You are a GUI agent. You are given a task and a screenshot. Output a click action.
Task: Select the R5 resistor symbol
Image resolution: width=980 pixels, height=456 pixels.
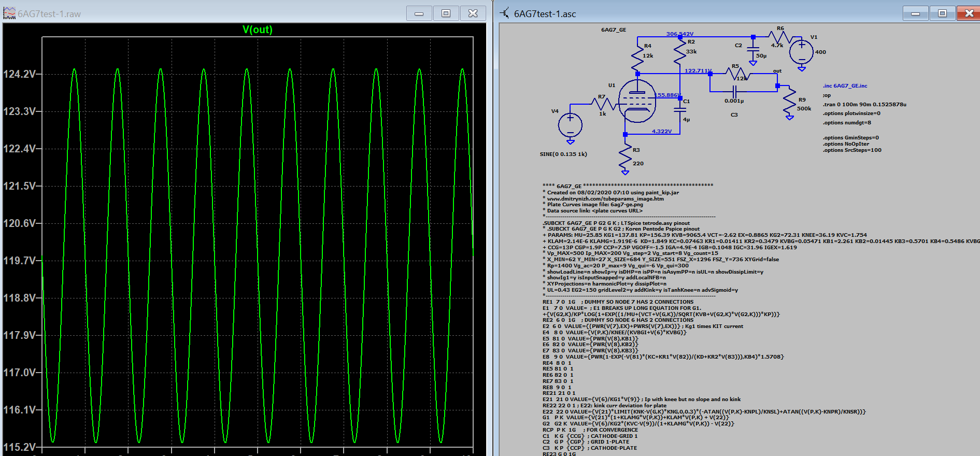click(x=737, y=74)
